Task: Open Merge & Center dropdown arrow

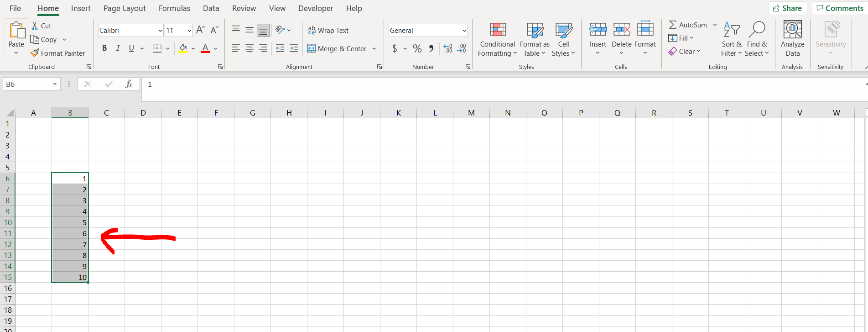Action: click(374, 48)
